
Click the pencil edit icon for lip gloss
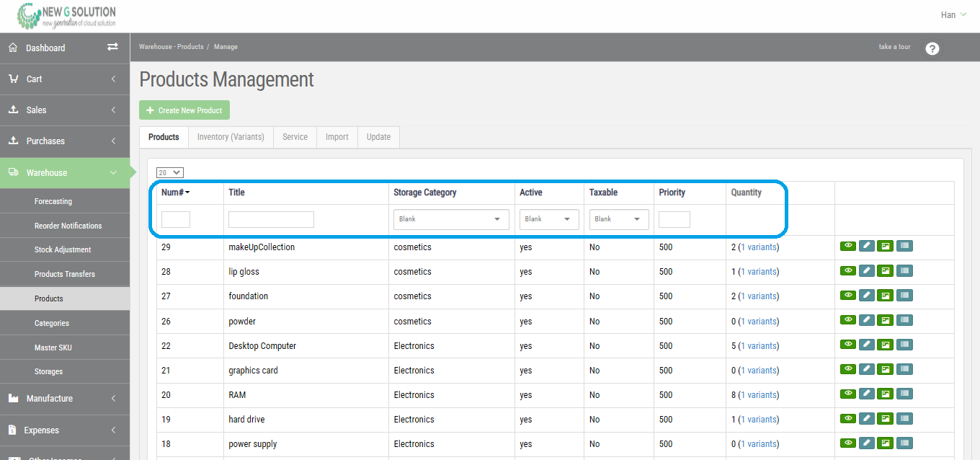[x=867, y=270]
